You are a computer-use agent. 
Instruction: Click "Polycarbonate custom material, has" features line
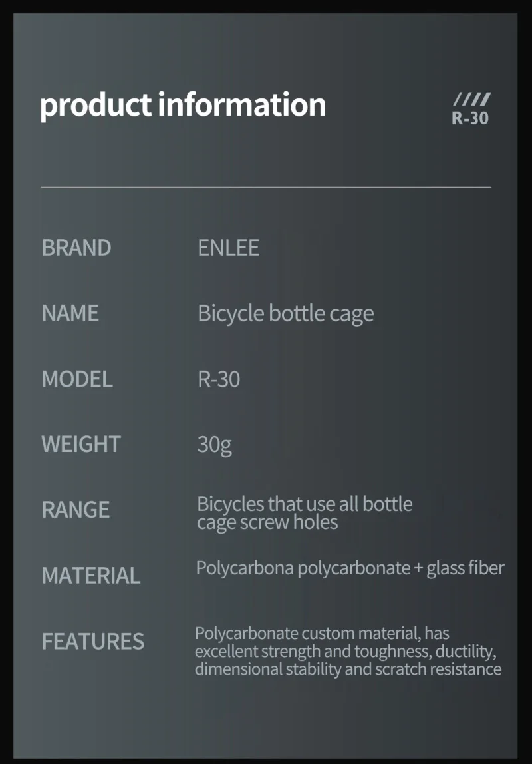coord(322,633)
